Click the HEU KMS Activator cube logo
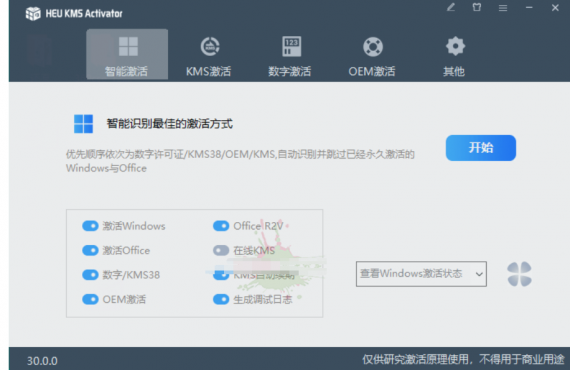 (33, 13)
